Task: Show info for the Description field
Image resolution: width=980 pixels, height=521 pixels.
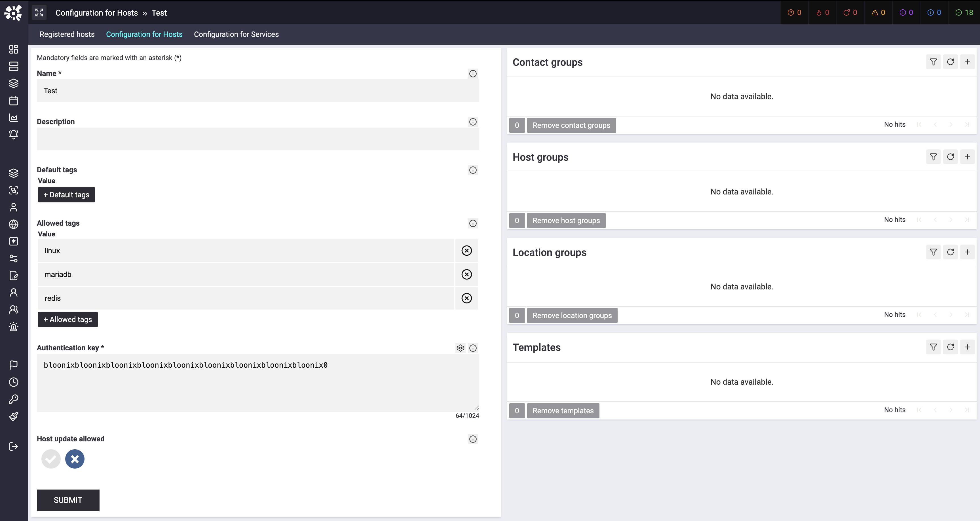Action: (473, 122)
